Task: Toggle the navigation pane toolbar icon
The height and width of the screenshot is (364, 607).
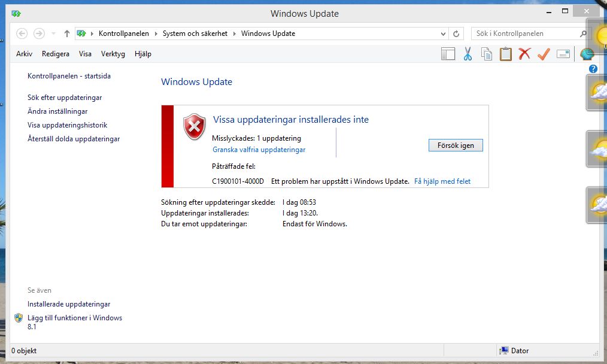Action: point(448,54)
